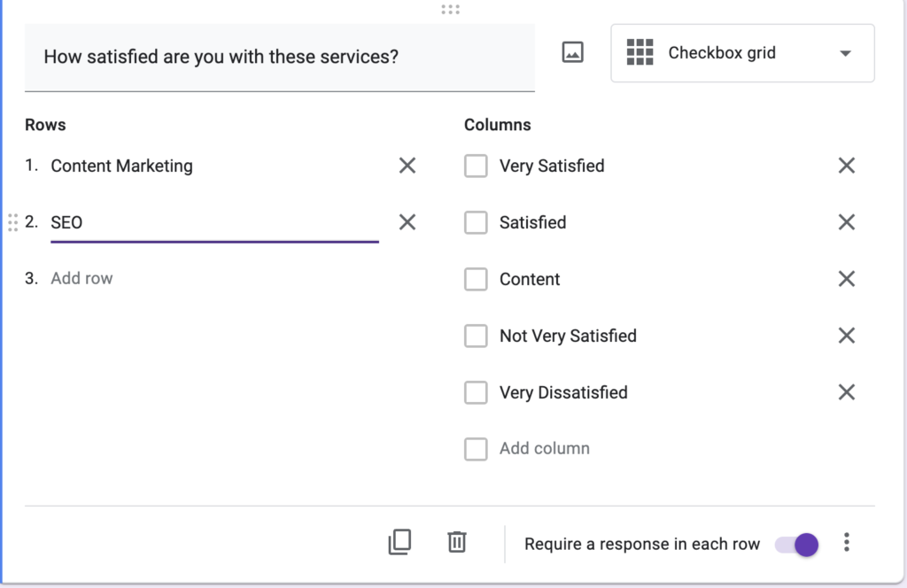
Task: Click the Content Marketing row label
Action: 122,166
